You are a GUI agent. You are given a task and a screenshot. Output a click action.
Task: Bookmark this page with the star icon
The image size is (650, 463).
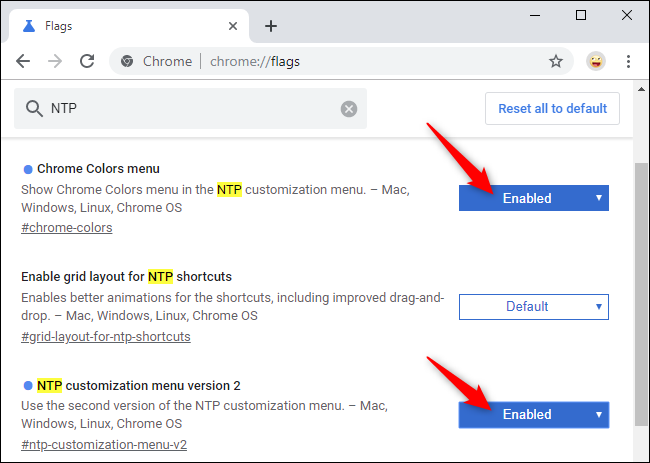[x=556, y=61]
